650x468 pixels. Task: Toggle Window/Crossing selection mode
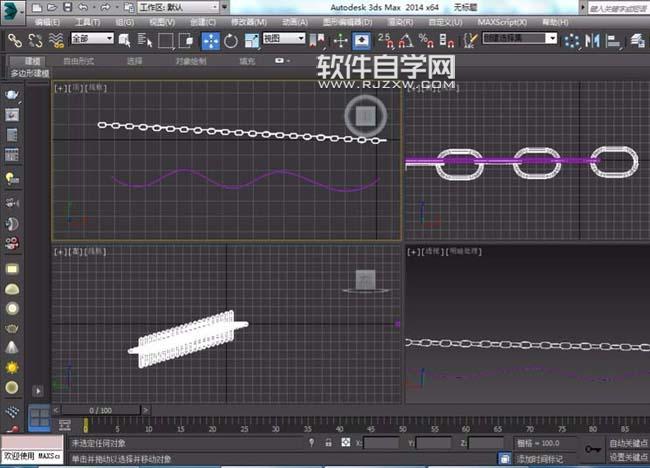click(x=186, y=40)
